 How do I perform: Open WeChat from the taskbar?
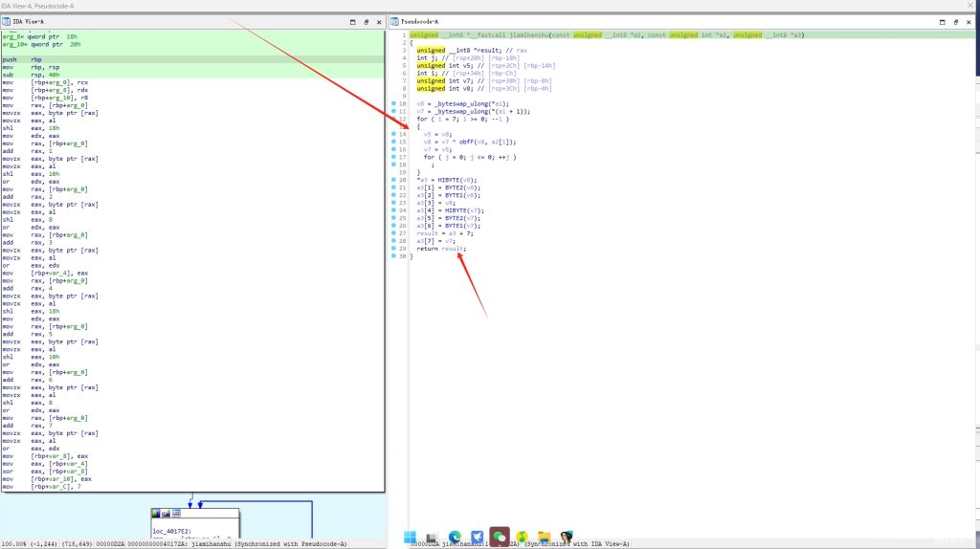pyautogui.click(x=500, y=538)
